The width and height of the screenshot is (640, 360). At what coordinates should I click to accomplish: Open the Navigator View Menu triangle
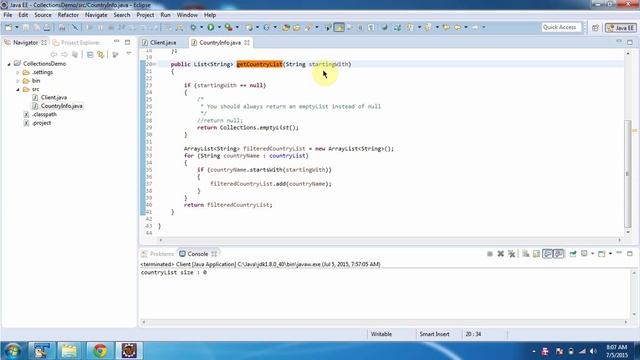pos(129,54)
